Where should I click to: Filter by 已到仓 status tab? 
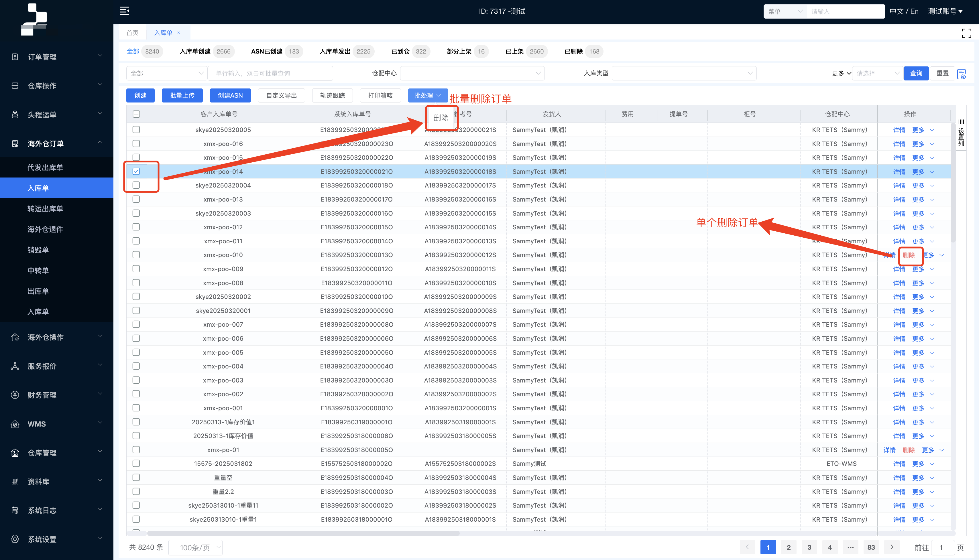point(410,51)
